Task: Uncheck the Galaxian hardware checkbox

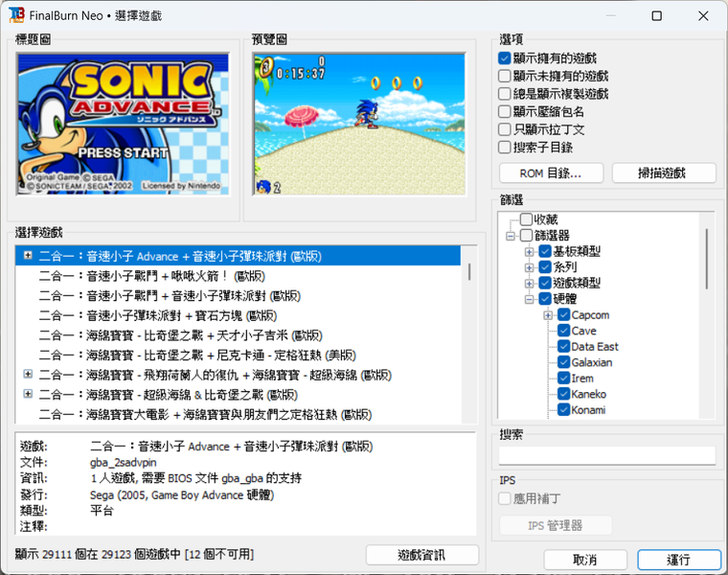Action: 563,362
